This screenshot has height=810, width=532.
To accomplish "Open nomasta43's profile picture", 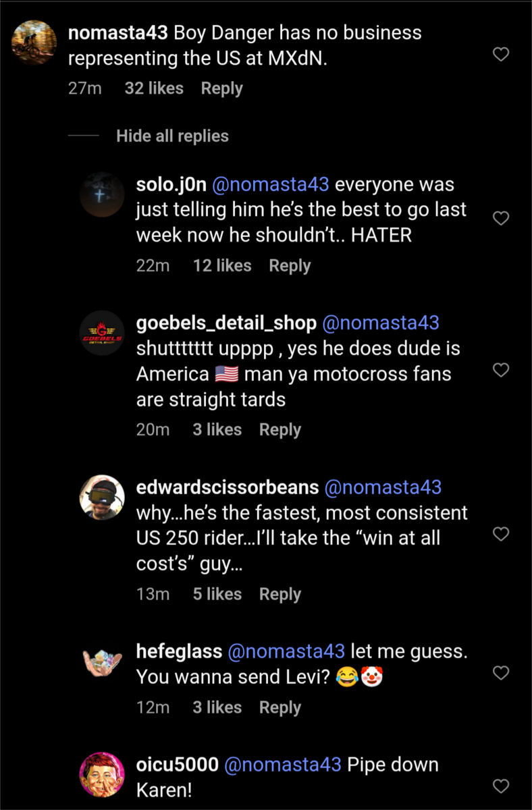I will [34, 43].
